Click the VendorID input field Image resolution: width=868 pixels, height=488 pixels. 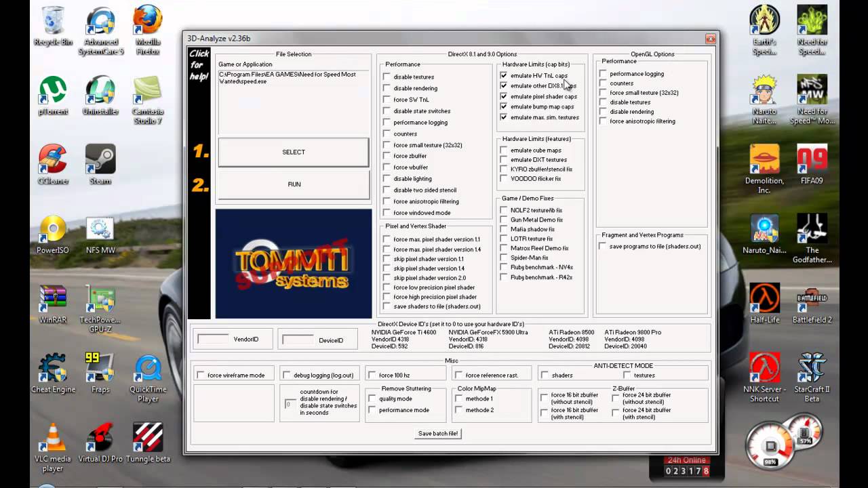(x=213, y=339)
